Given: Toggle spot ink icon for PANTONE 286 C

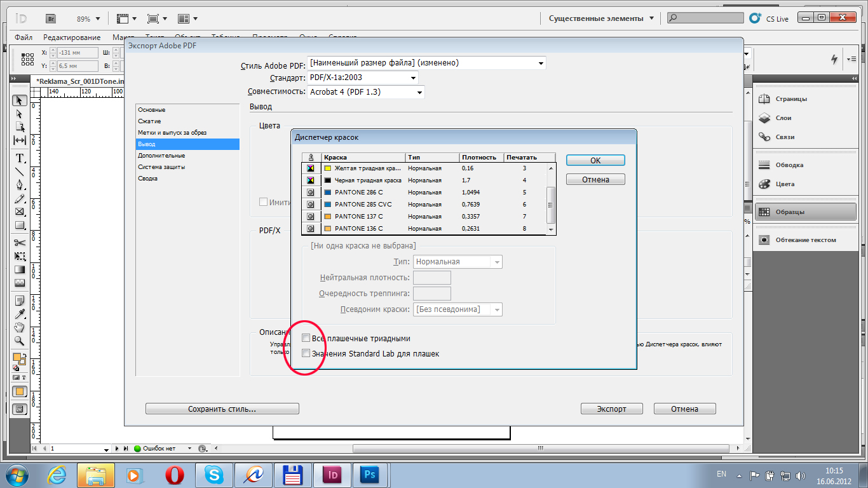Looking at the screenshot, I should (311, 193).
